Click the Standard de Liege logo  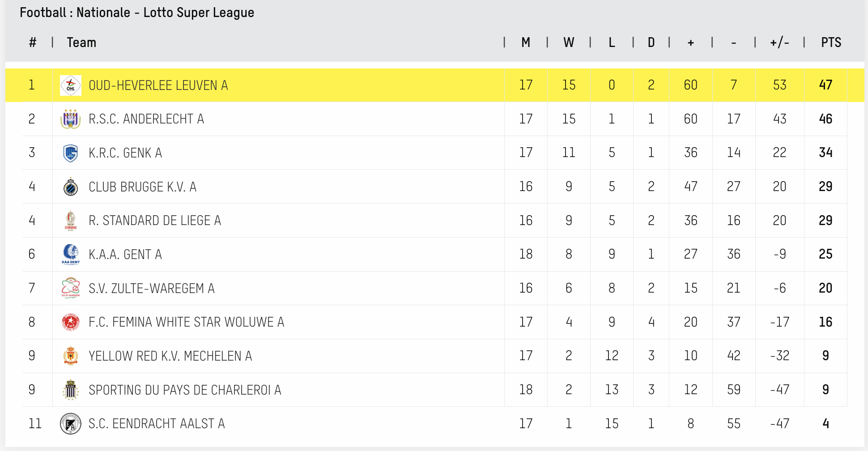coord(71,221)
